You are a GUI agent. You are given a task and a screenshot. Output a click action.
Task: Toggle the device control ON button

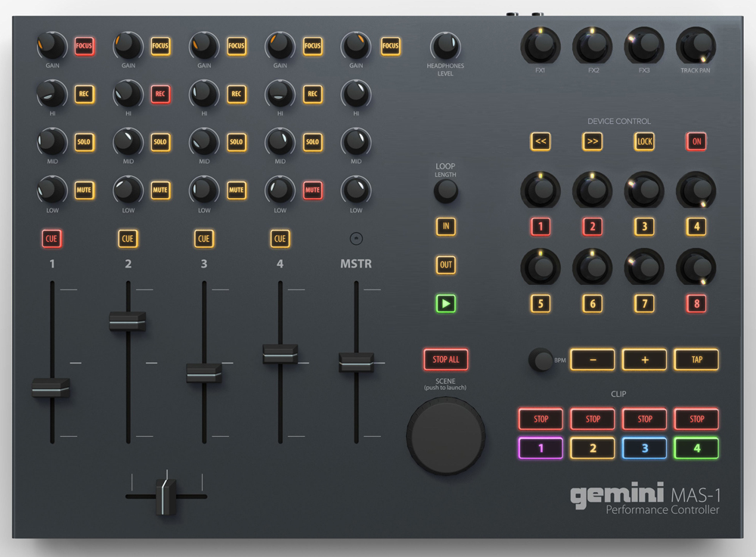[696, 141]
